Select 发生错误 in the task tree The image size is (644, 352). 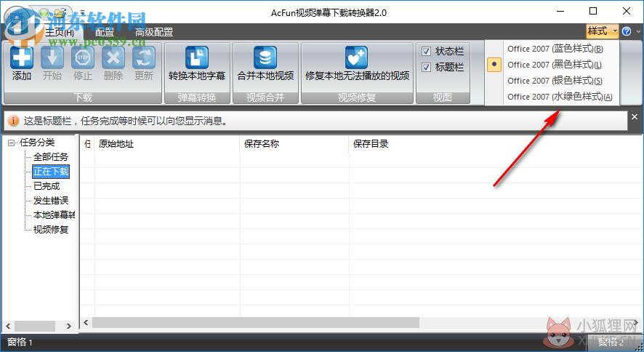pyautogui.click(x=51, y=201)
